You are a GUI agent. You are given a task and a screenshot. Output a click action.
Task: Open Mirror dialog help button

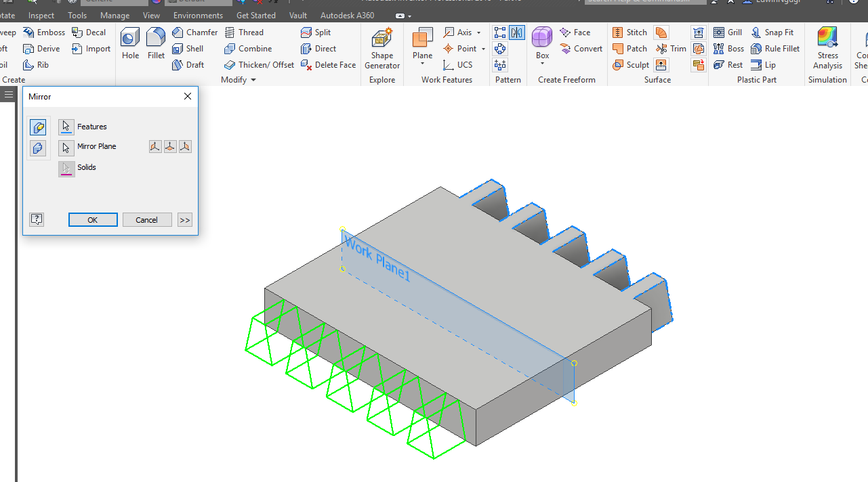(x=37, y=219)
